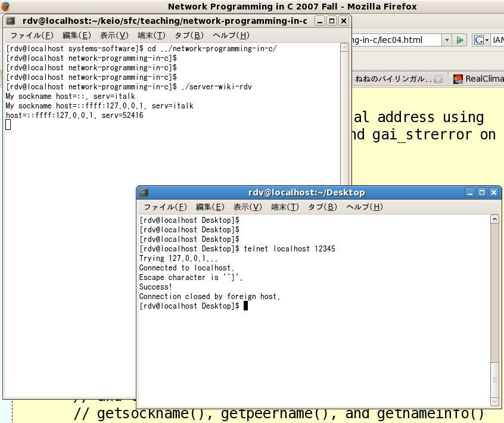
Task: Open タブ(B) menu in Desktop terminal
Action: (322, 207)
